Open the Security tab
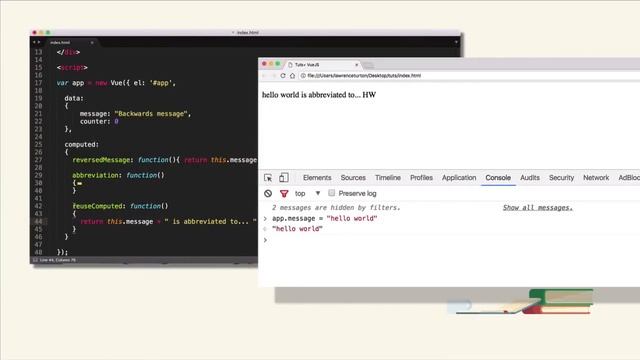640x360 pixels. click(561, 178)
